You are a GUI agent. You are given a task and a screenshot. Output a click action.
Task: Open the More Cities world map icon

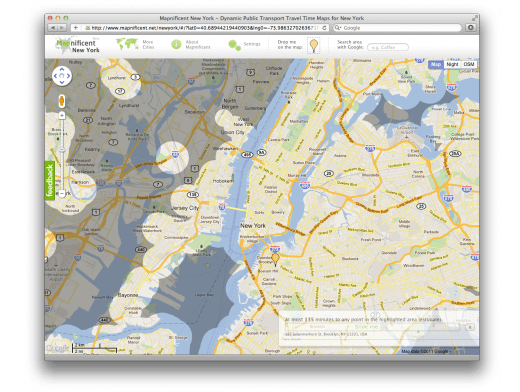(x=127, y=44)
